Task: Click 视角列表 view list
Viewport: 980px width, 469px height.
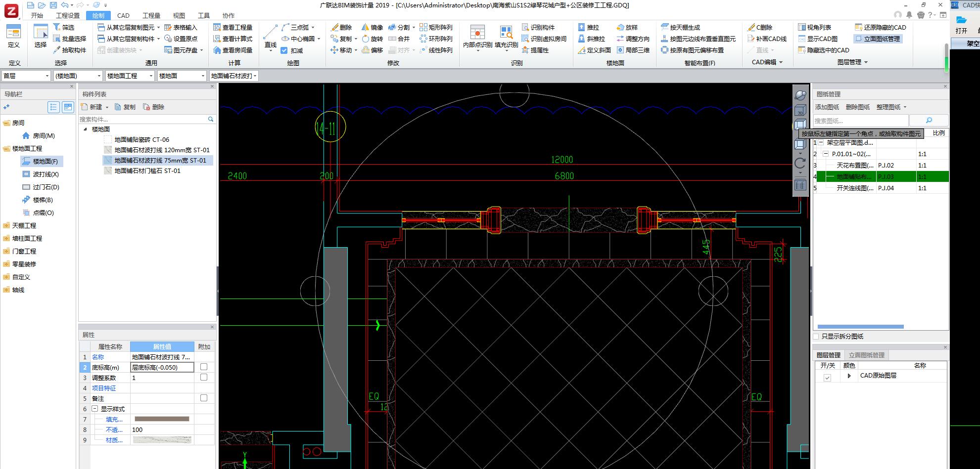Action: coord(815,27)
